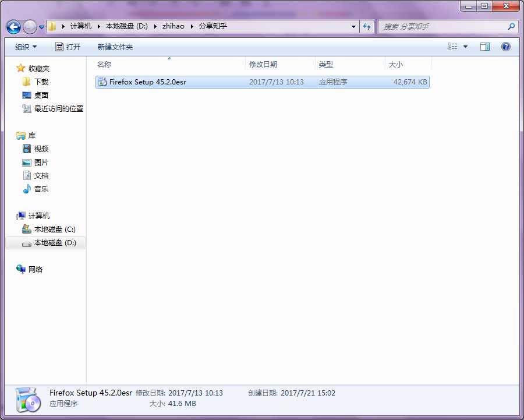Click the 本地磁盘 (D:) drive icon
Screen dimensions: 524x420
pos(26,244)
